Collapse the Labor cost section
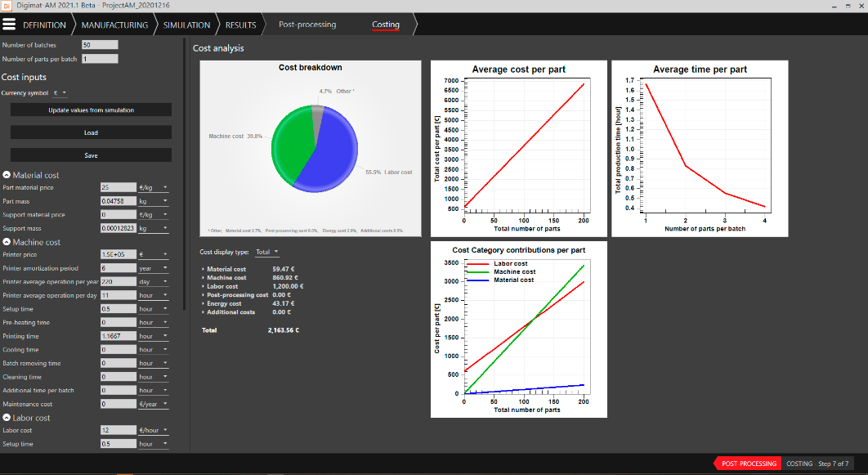The image size is (868, 475). tap(7, 418)
